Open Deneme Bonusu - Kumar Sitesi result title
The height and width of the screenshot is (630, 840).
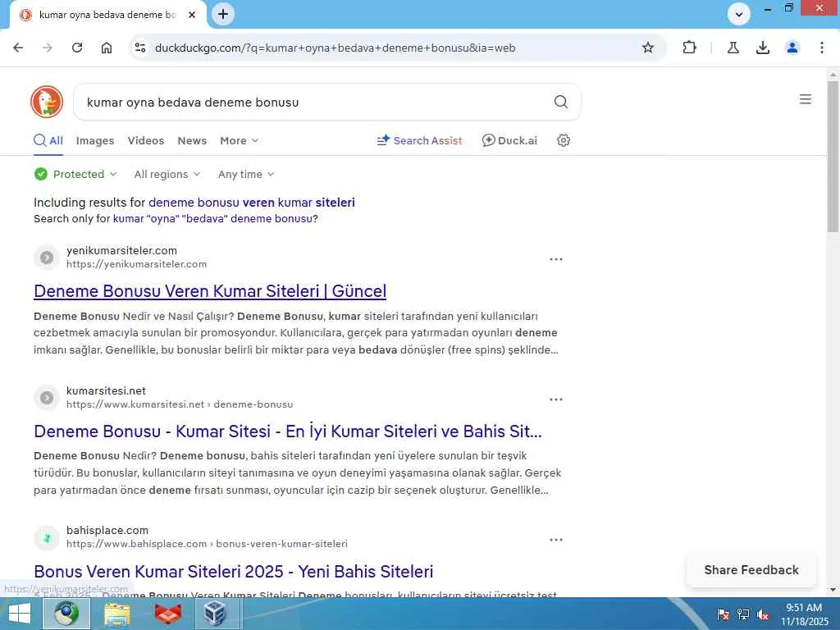[x=288, y=431]
